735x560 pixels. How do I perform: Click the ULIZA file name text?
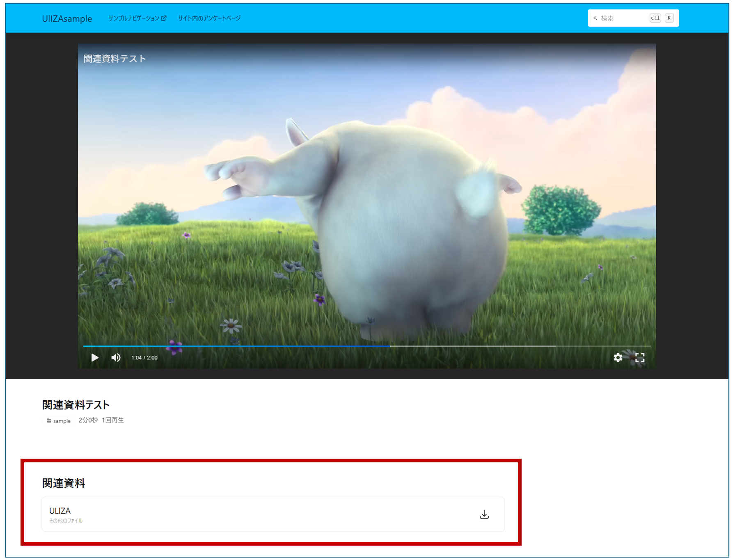[x=60, y=511]
